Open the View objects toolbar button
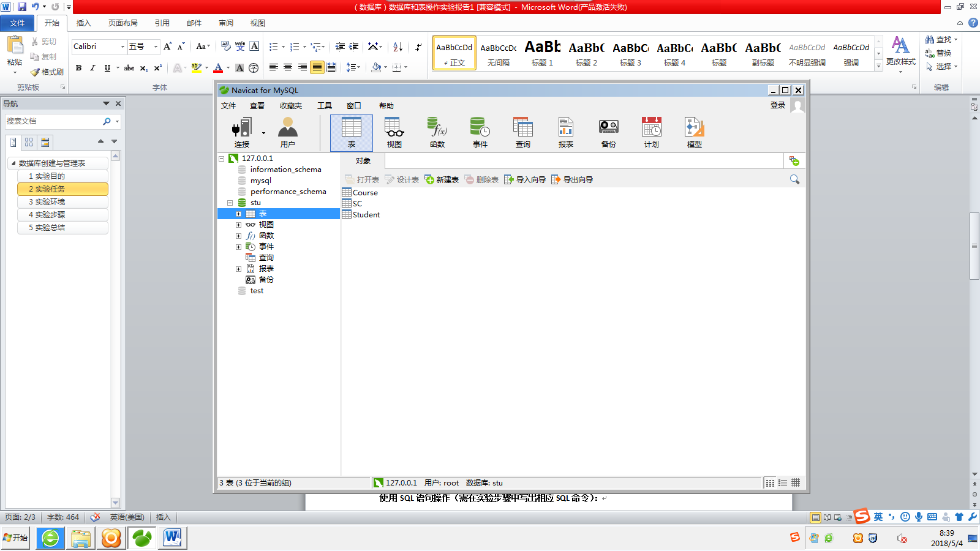Image resolution: width=980 pixels, height=551 pixels. (394, 133)
